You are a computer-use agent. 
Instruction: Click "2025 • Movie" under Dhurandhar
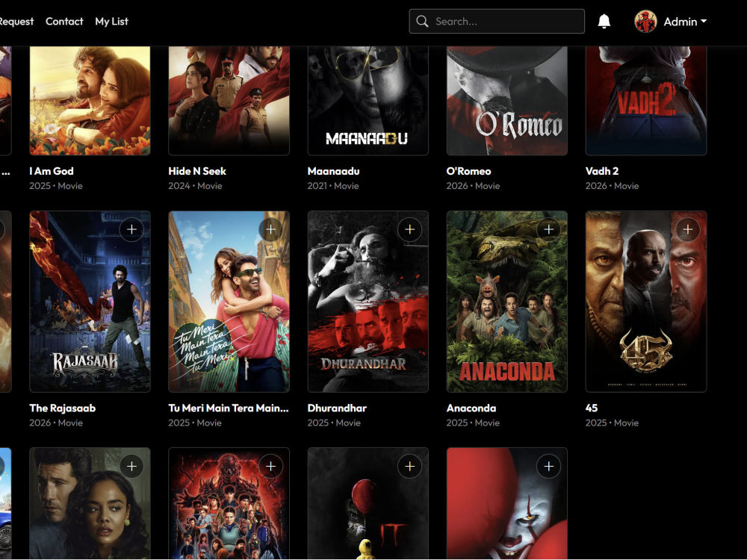335,423
